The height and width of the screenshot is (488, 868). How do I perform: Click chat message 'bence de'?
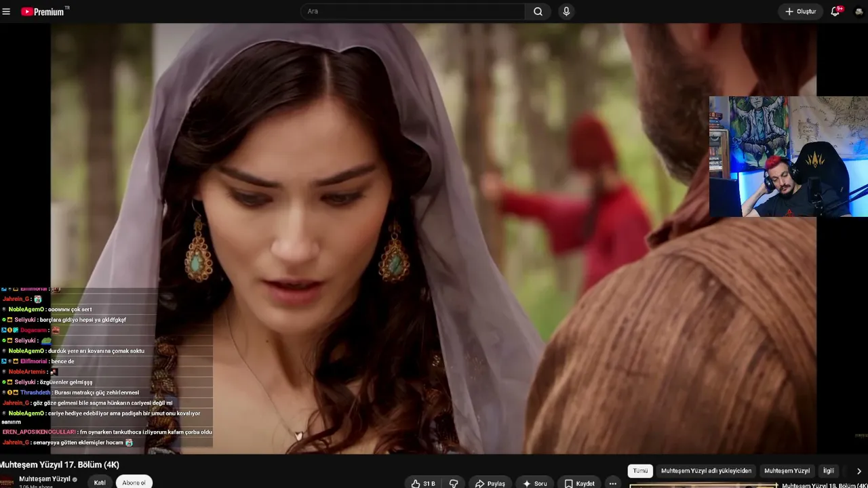(x=63, y=361)
